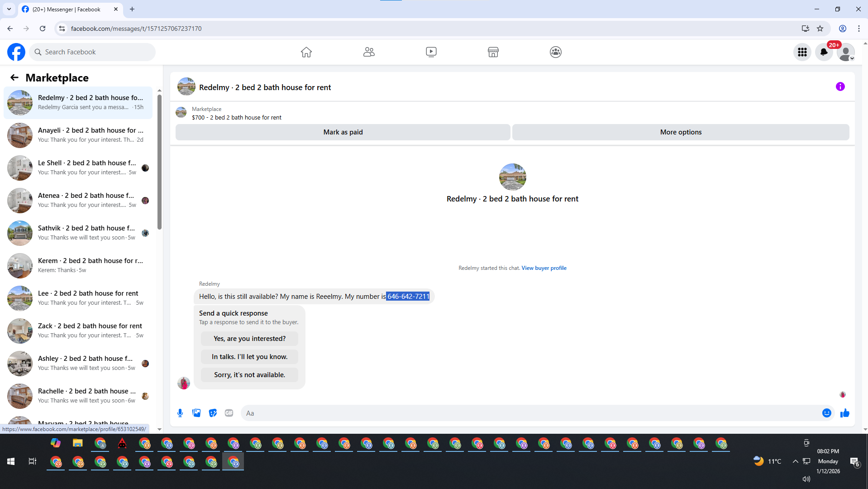
Task: Click the Redelmy chat header title
Action: point(265,87)
